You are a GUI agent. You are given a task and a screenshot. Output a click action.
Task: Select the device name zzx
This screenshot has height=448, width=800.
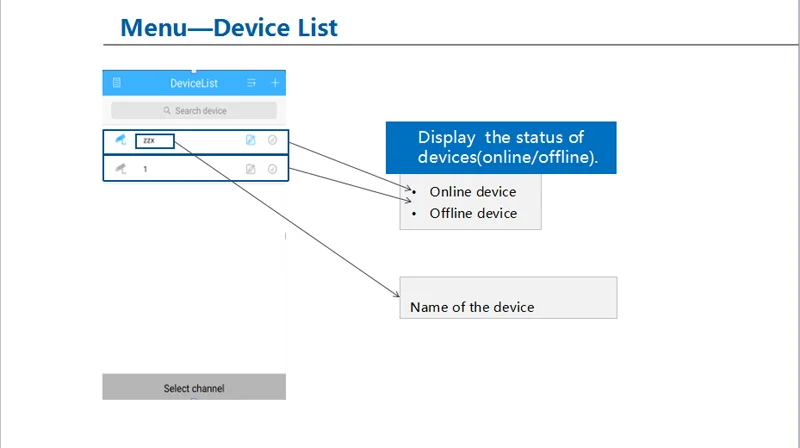(149, 140)
